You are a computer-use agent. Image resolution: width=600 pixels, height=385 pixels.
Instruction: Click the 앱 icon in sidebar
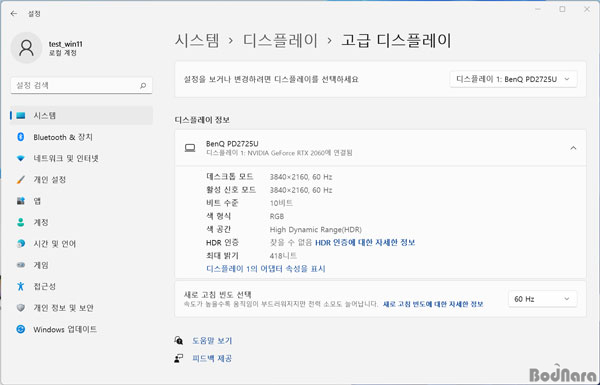pyautogui.click(x=21, y=201)
